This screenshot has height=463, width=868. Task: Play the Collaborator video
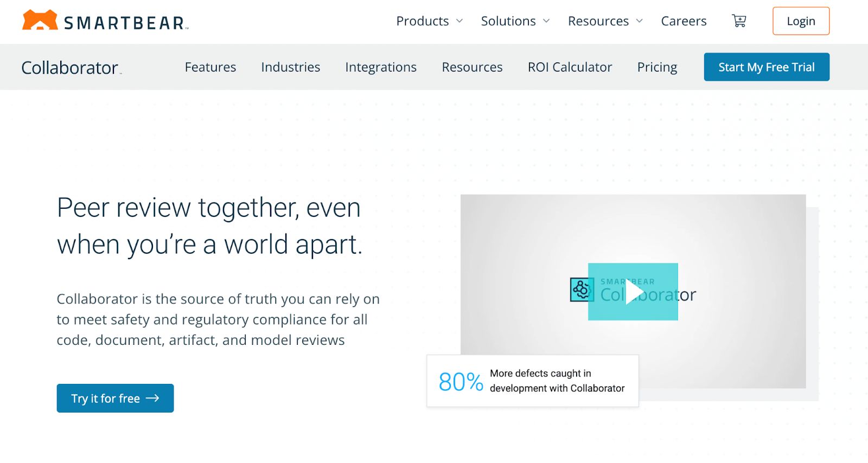pos(633,292)
